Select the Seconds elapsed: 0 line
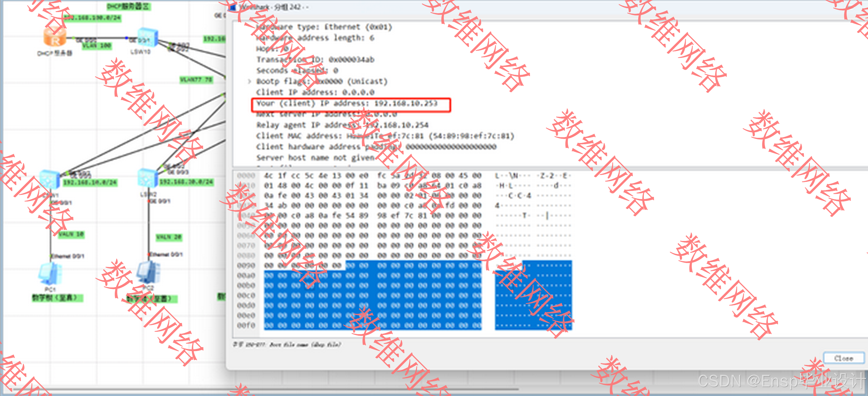 pos(297,71)
